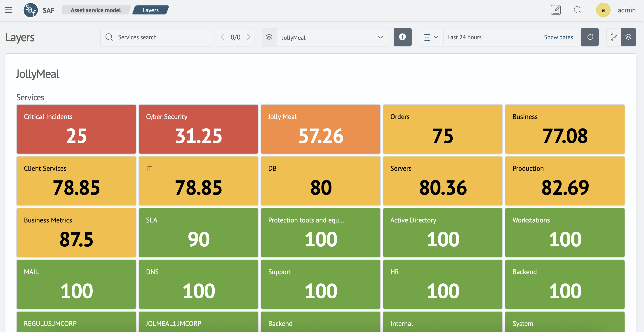Open the SLA service tile
644x332 pixels.
198,232
